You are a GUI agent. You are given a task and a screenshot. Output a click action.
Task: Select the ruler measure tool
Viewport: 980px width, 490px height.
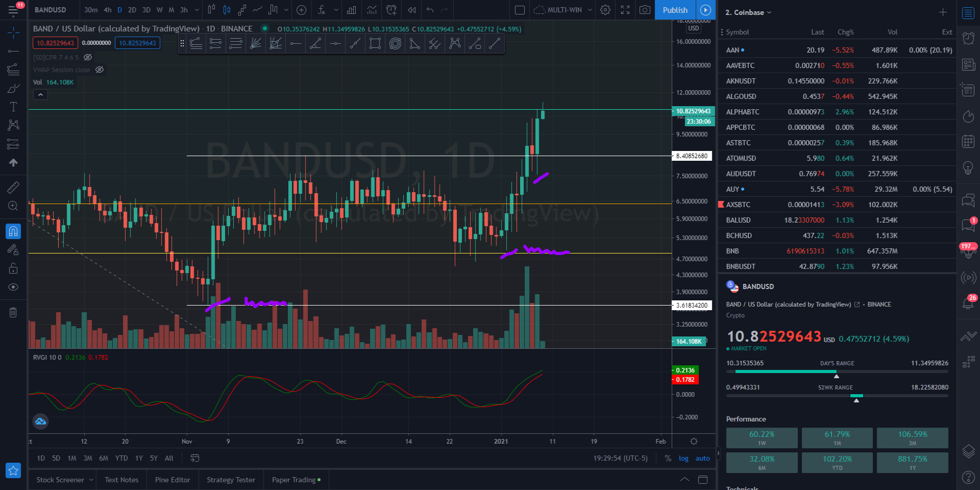click(x=13, y=188)
